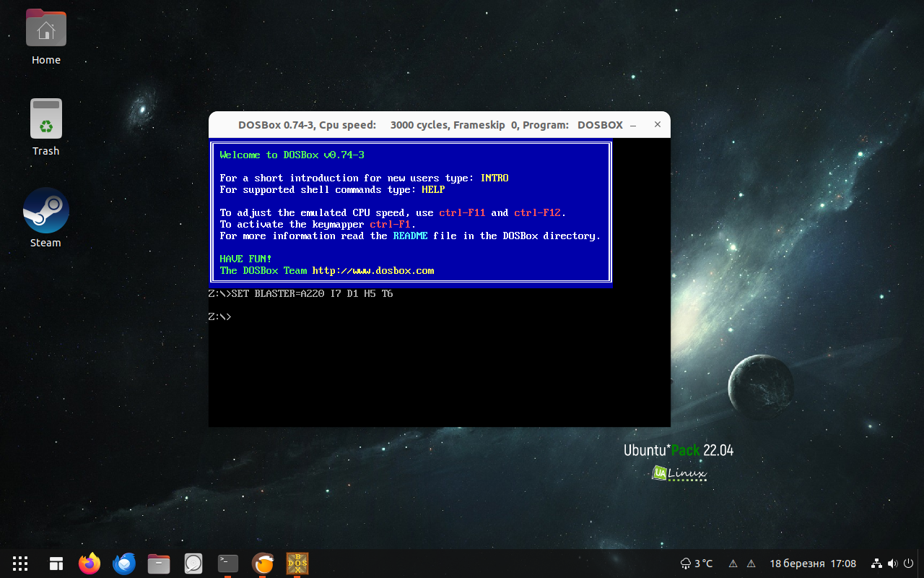Open the first warning triangle tray icon

pyautogui.click(x=733, y=564)
